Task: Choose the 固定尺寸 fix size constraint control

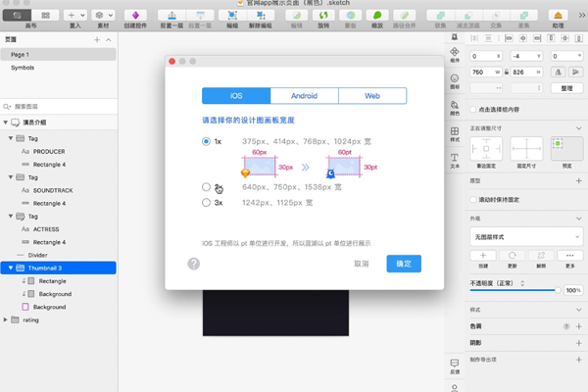Action: coord(526,149)
